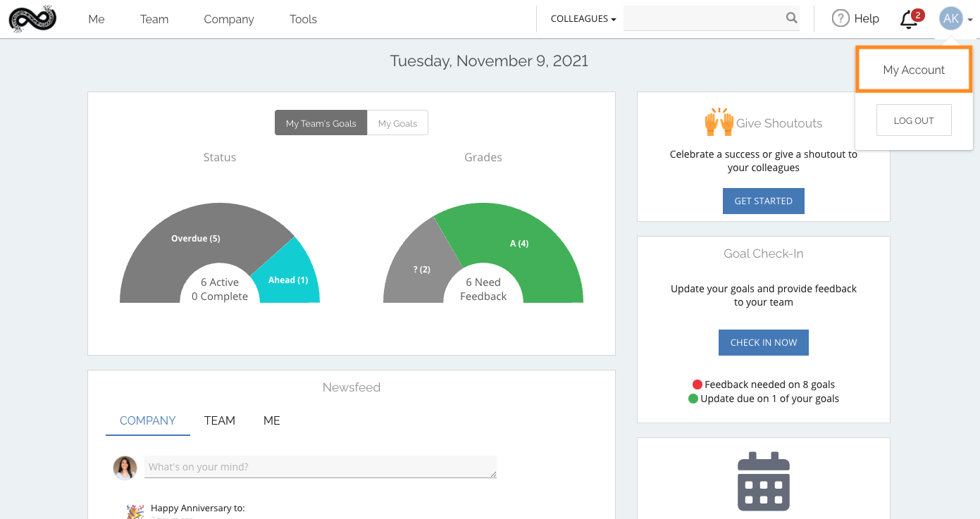Open the notifications bell icon
980x519 pixels.
point(909,20)
